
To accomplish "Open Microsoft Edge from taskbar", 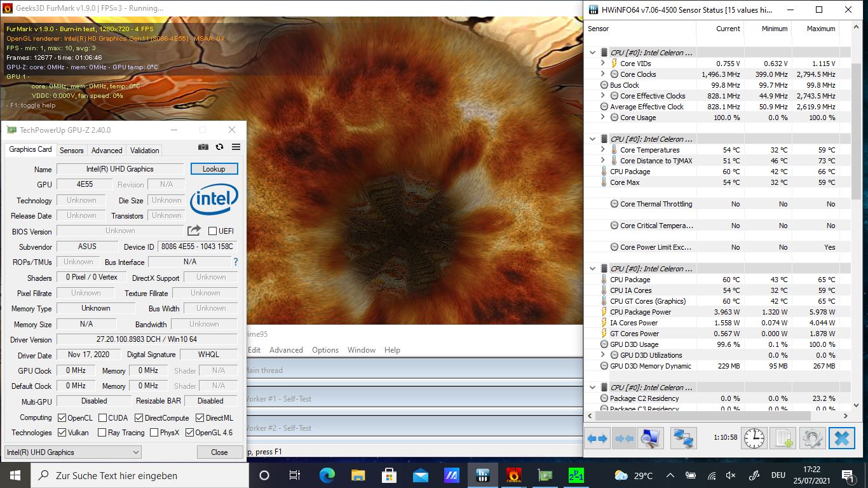I will coord(327,475).
